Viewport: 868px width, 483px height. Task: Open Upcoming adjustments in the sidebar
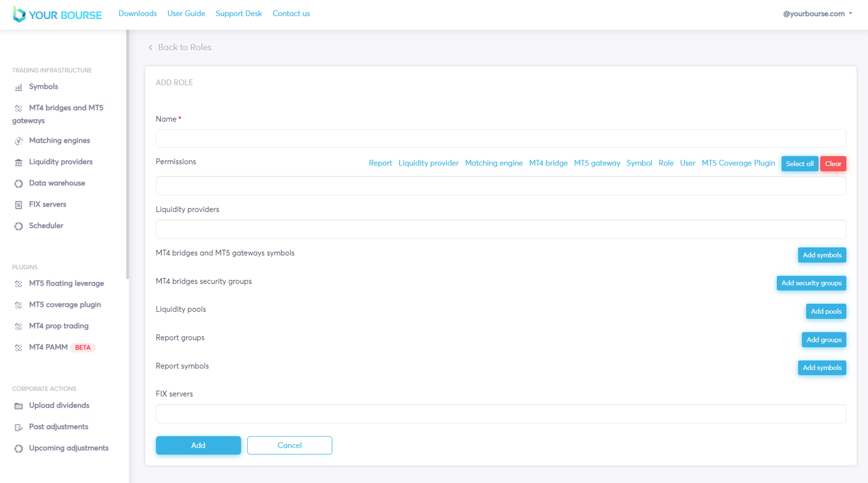point(68,448)
